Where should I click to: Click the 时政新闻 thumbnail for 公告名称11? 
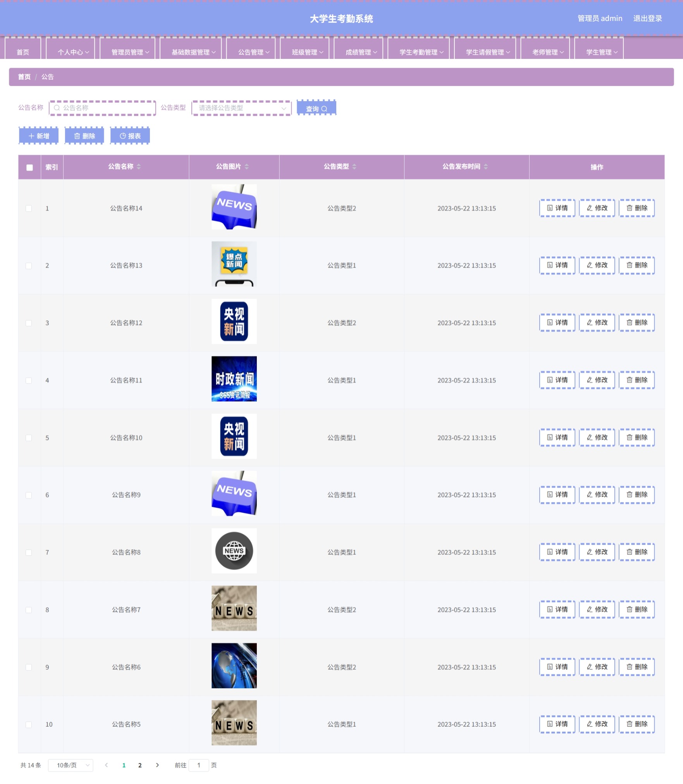tap(234, 379)
